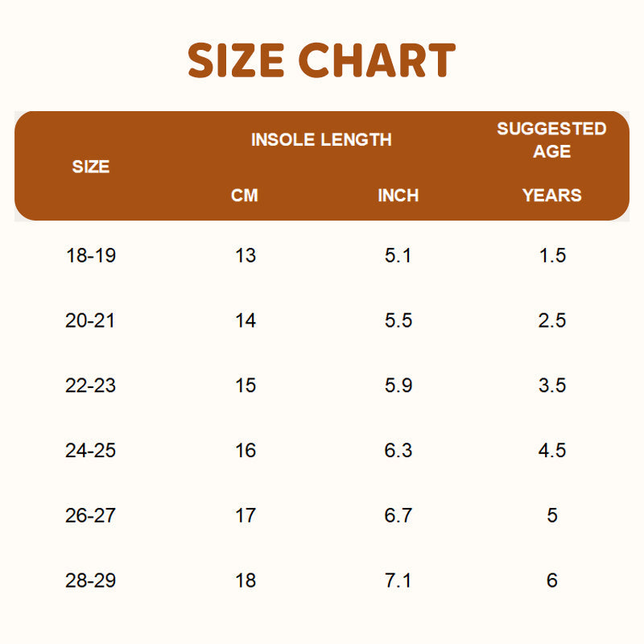Screen dimensions: 644x644
Task: Click the SIZE CHART title
Action: [x=322, y=61]
